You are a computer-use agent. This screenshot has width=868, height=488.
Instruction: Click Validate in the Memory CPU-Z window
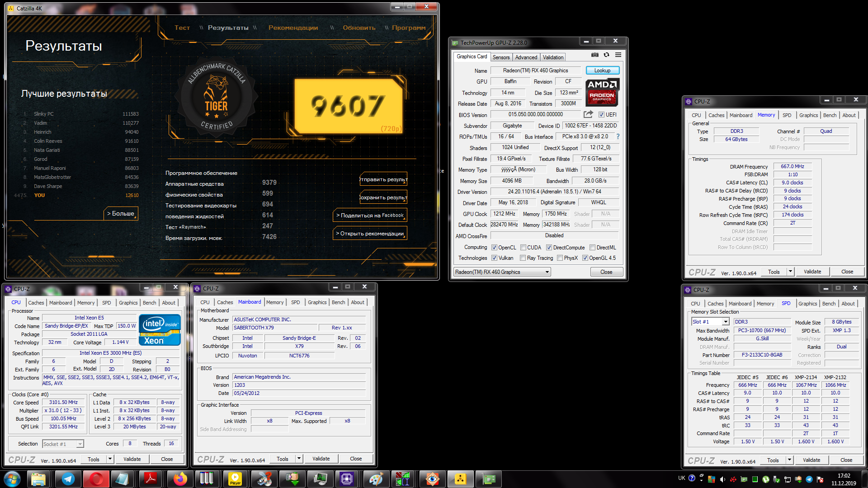click(x=812, y=272)
